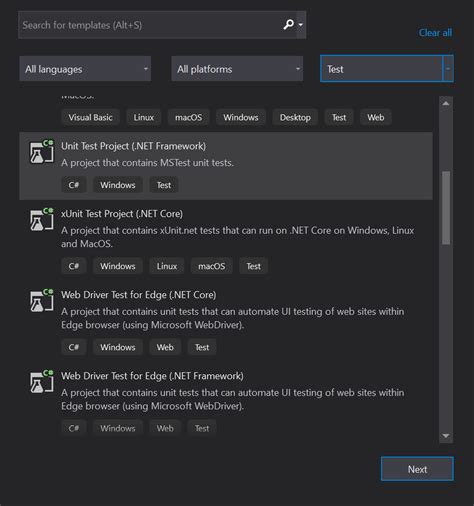Click the Next button
The image size is (474, 506).
[x=417, y=469]
